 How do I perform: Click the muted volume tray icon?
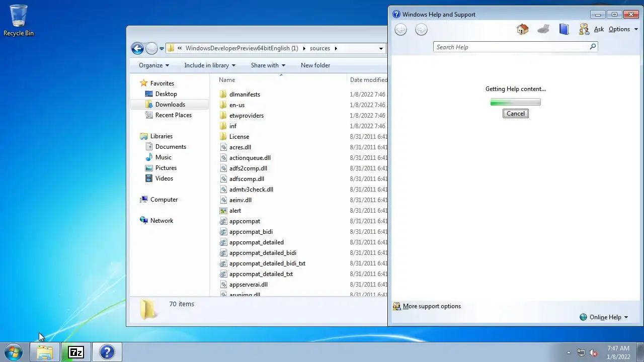click(593, 352)
